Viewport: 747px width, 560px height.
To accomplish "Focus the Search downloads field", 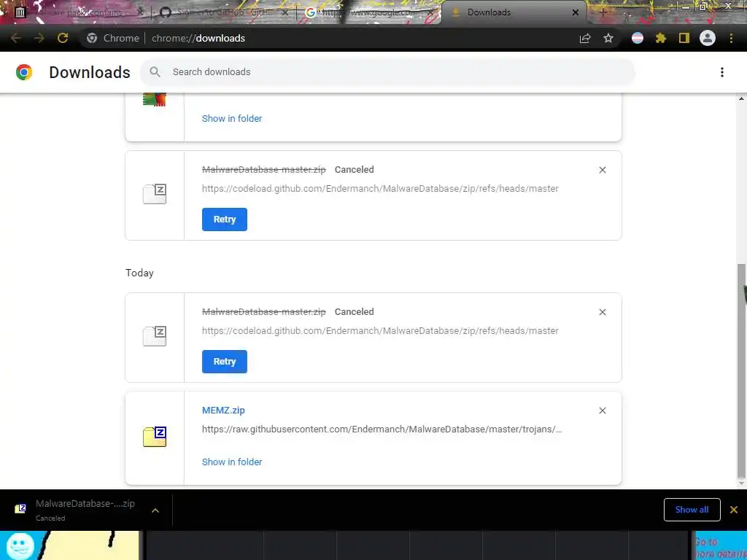I will click(387, 72).
